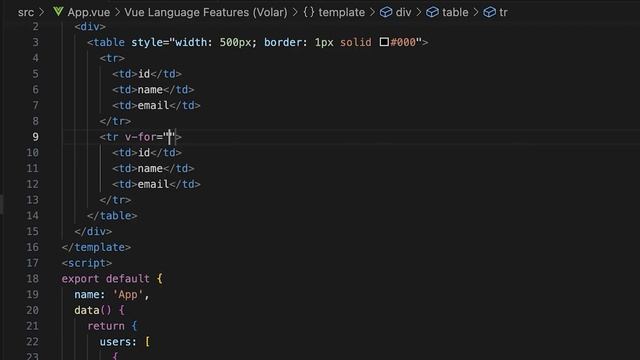Viewport: 640px width, 360px height.
Task: Click the data() method name
Action: (87, 310)
